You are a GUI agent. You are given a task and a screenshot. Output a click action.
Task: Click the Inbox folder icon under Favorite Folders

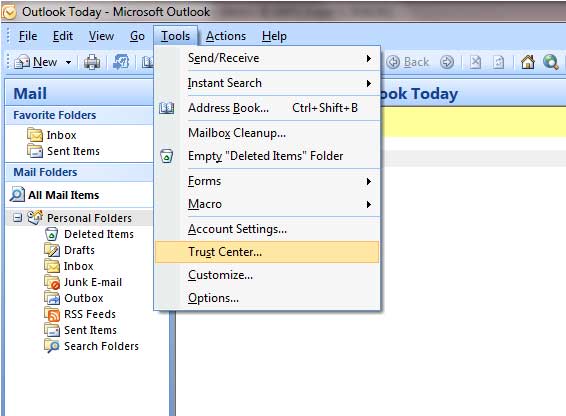(x=35, y=135)
